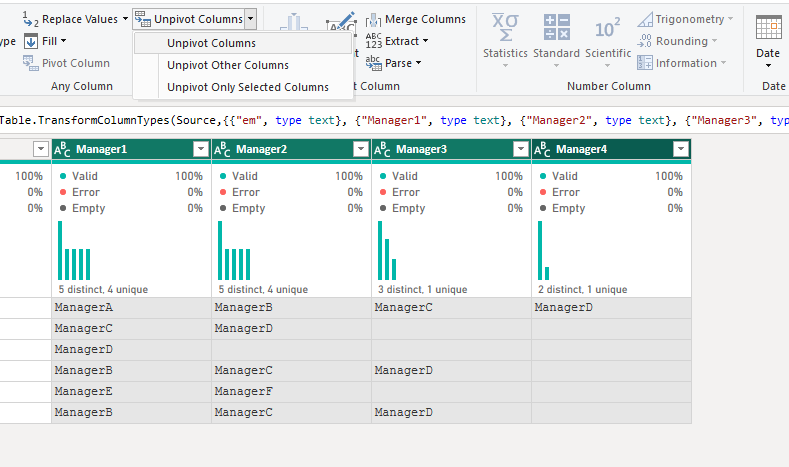Open the Standard arithmetic icon
Image resolution: width=789 pixels, height=467 pixels.
(x=557, y=27)
